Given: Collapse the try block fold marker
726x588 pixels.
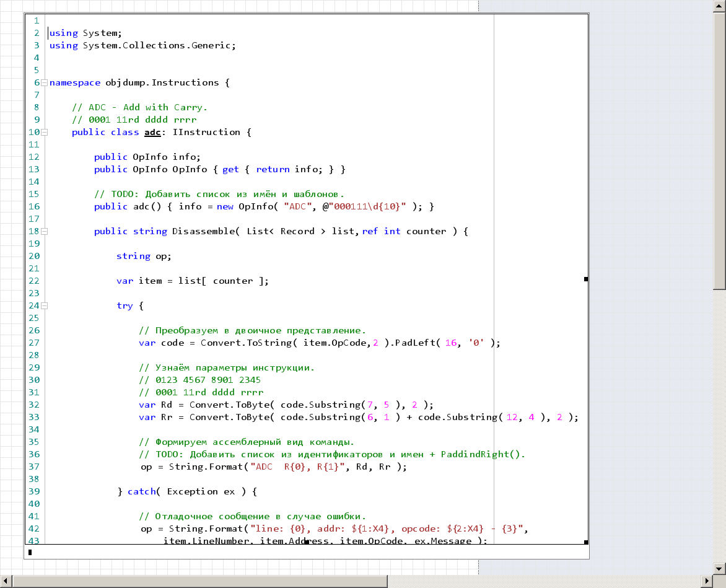Looking at the screenshot, I should click(x=45, y=305).
